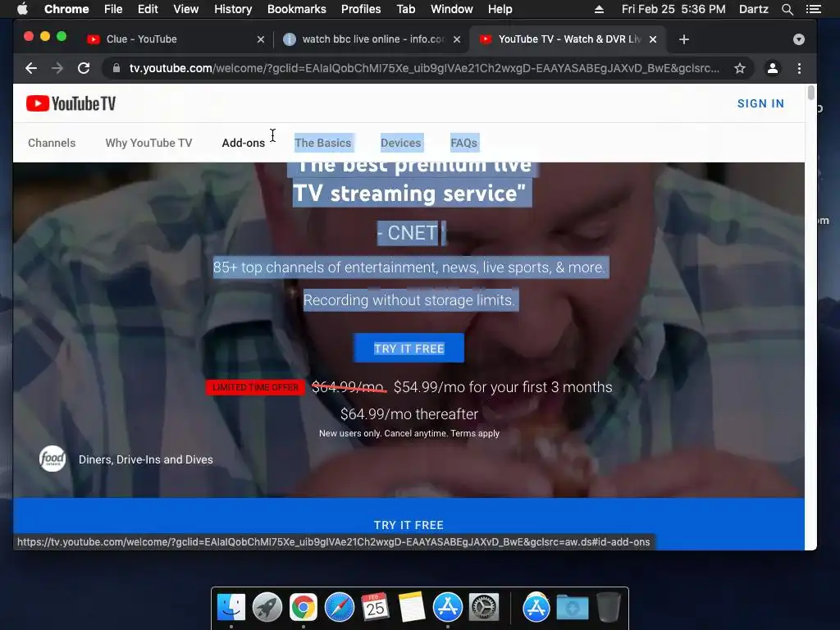
Task: Open the Tab menu
Action: click(x=405, y=9)
